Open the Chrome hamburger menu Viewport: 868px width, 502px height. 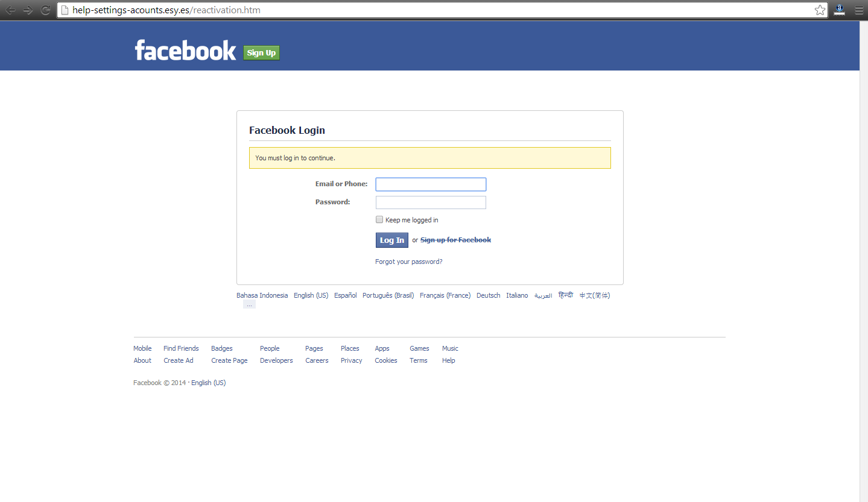[x=858, y=10]
